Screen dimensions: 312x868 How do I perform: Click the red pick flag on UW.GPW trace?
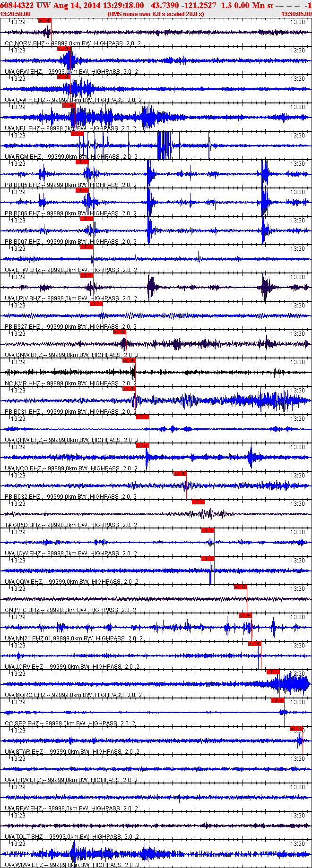pyautogui.click(x=63, y=49)
